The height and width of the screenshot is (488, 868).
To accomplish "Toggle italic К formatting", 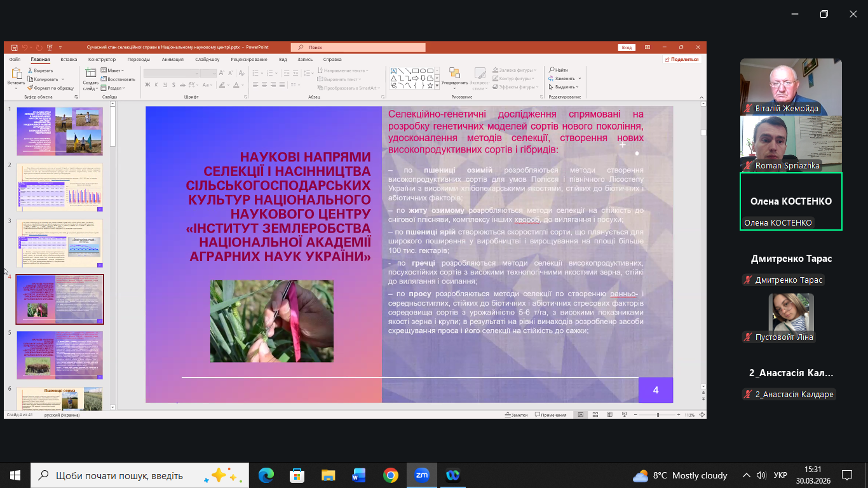I will tap(156, 85).
